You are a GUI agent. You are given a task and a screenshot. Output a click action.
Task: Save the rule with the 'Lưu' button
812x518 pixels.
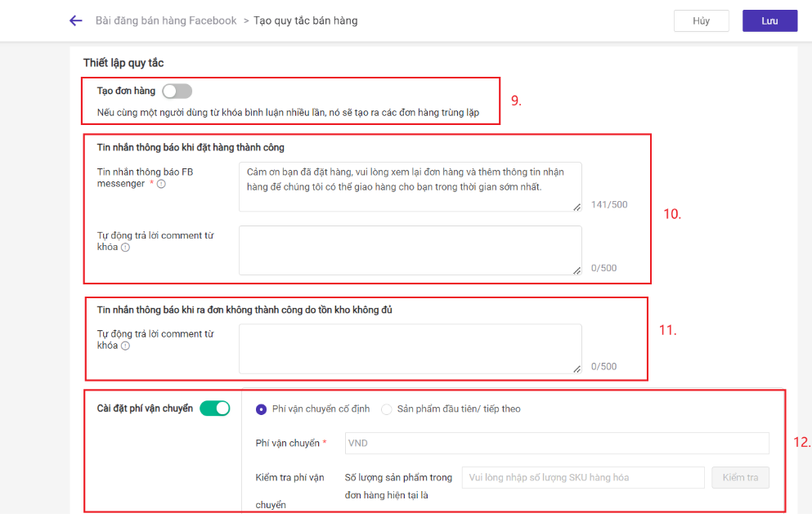click(x=769, y=20)
